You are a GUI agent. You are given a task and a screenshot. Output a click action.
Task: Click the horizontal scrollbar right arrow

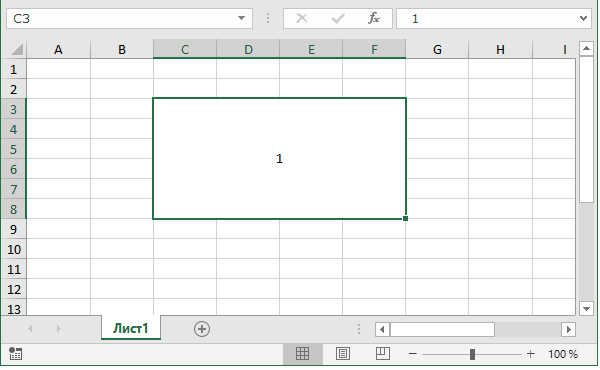tap(569, 329)
